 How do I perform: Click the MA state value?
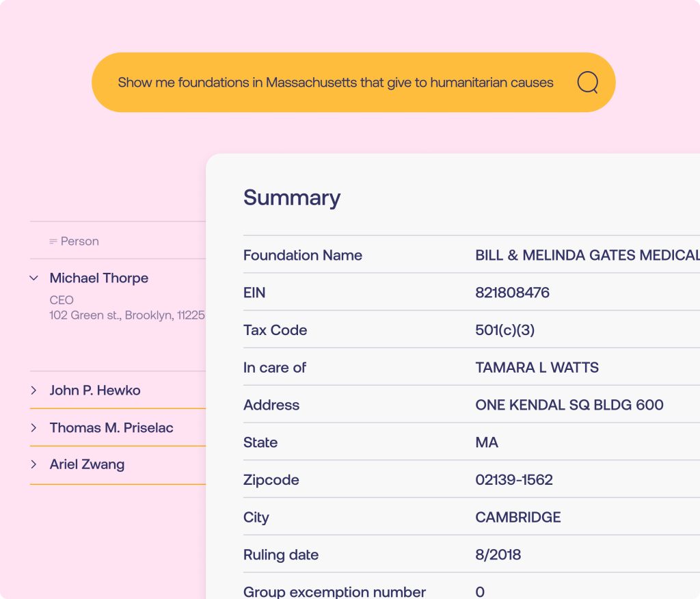(487, 442)
